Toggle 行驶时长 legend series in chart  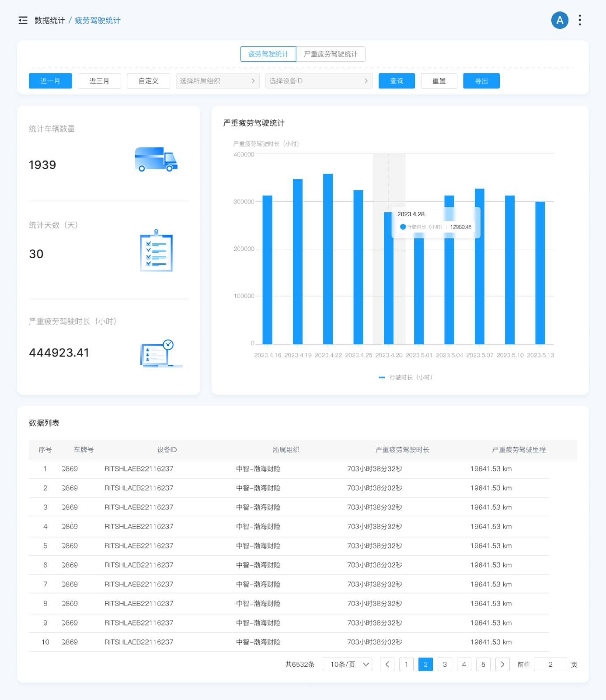(x=405, y=377)
